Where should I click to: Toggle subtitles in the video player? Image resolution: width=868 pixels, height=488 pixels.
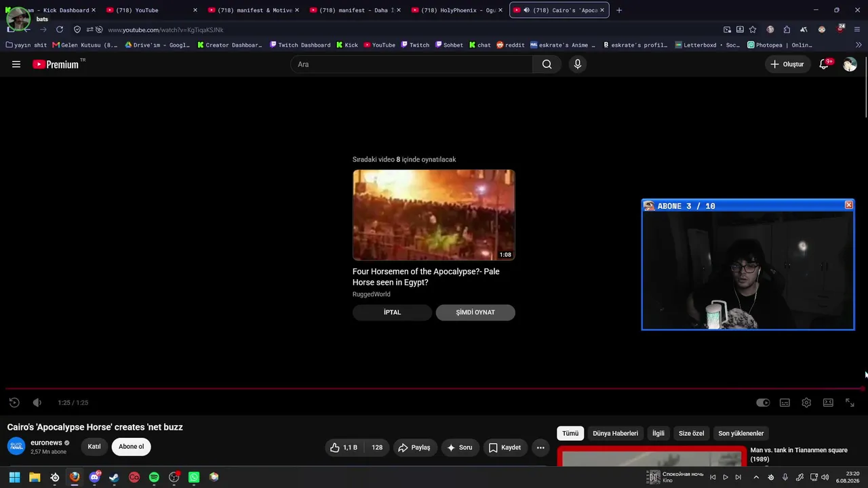785,403
